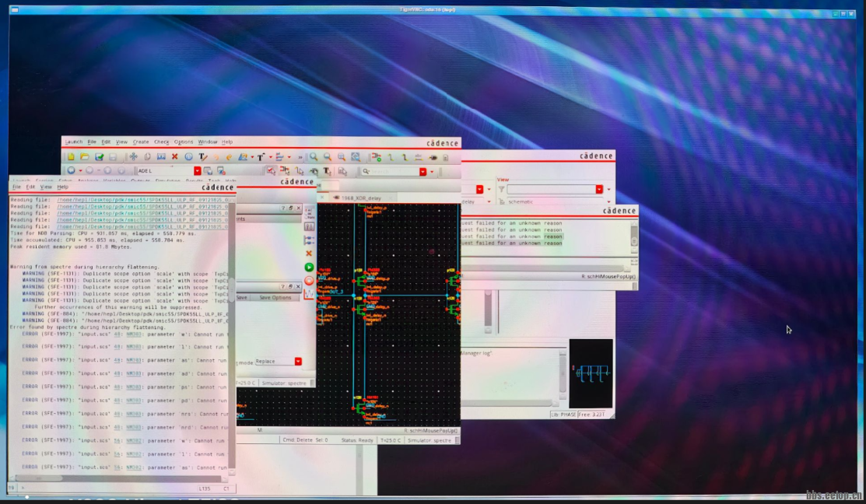866x504 pixels.
Task: Select the Create Narrow Wire icon
Action: [391, 157]
